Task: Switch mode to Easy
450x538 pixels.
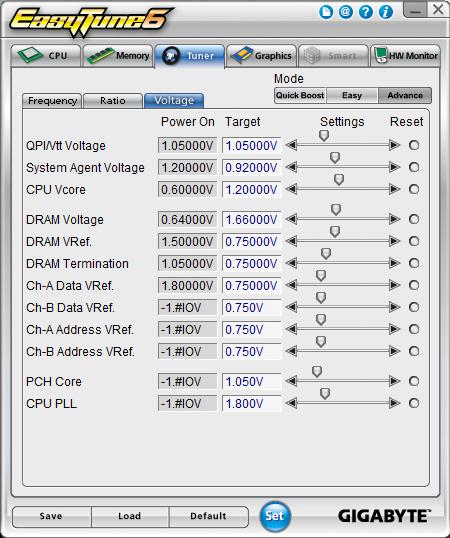Action: point(352,95)
